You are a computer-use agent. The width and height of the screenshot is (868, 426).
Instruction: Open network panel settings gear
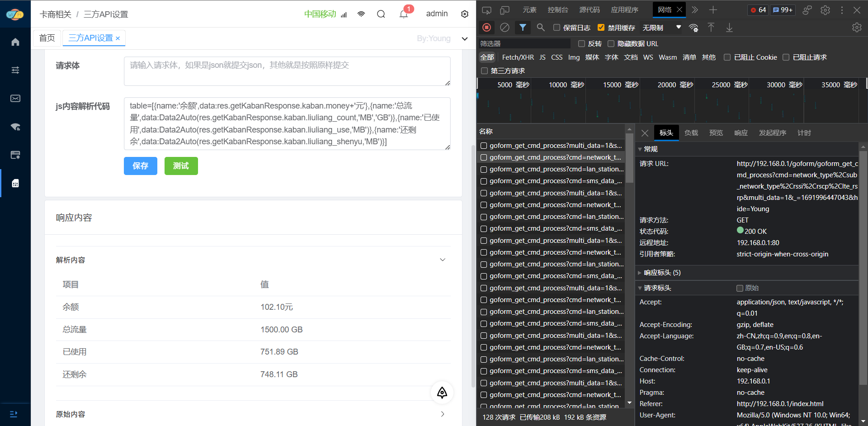pos(857,28)
